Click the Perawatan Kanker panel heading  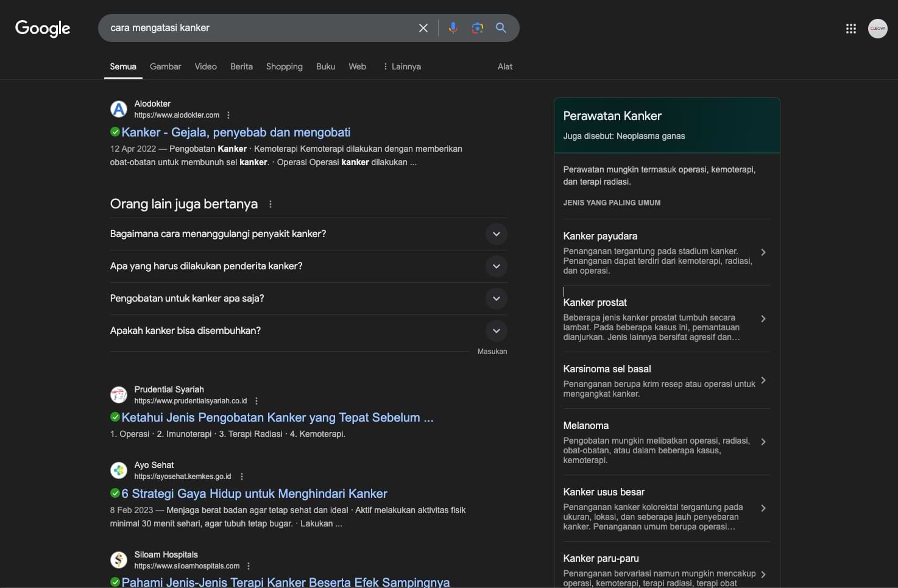[x=612, y=116]
